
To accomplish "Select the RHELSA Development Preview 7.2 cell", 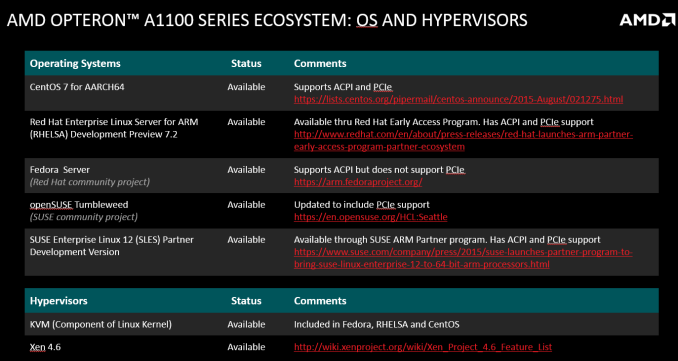I will coord(114,128).
